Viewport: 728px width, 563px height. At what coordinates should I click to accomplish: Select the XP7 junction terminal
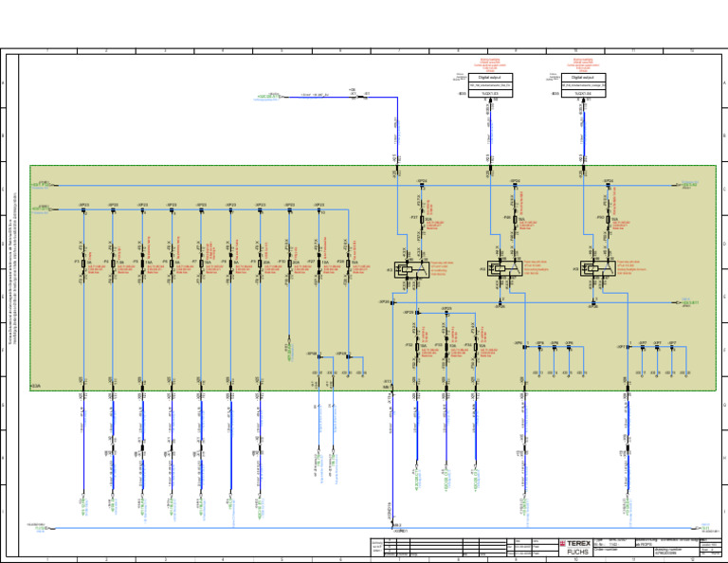coord(628,347)
